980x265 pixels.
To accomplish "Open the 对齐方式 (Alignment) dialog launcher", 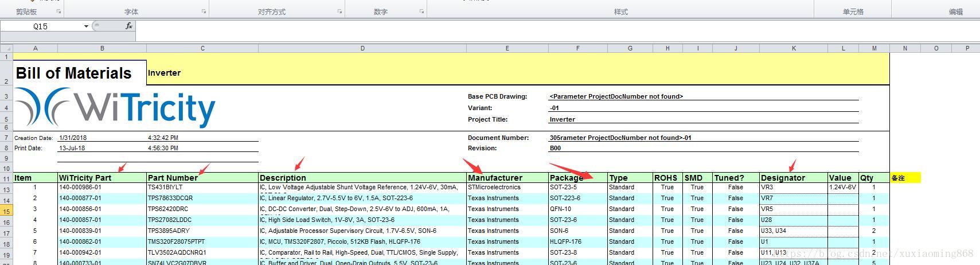I will pos(339,11).
